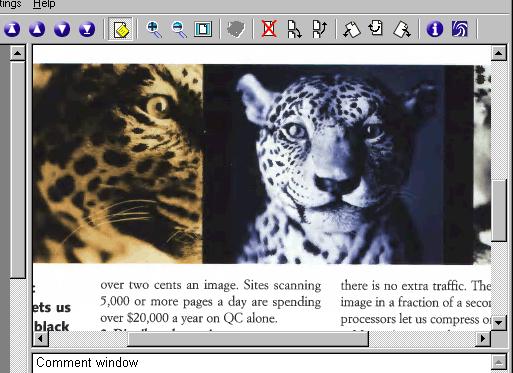Screen dimensions: 513x373
Task: Go to next page down arrow
Action: (x=62, y=29)
